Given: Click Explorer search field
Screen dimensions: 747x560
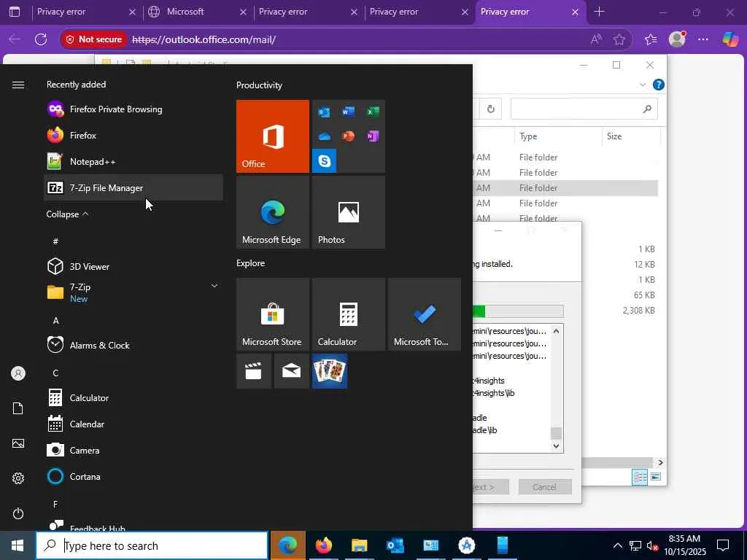Looking at the screenshot, I should [584, 109].
